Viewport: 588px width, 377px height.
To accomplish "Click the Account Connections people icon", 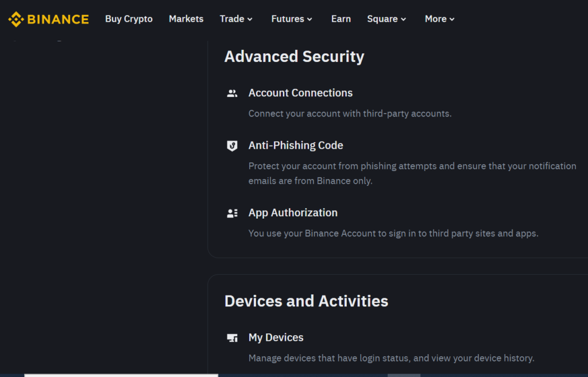I will pos(233,92).
